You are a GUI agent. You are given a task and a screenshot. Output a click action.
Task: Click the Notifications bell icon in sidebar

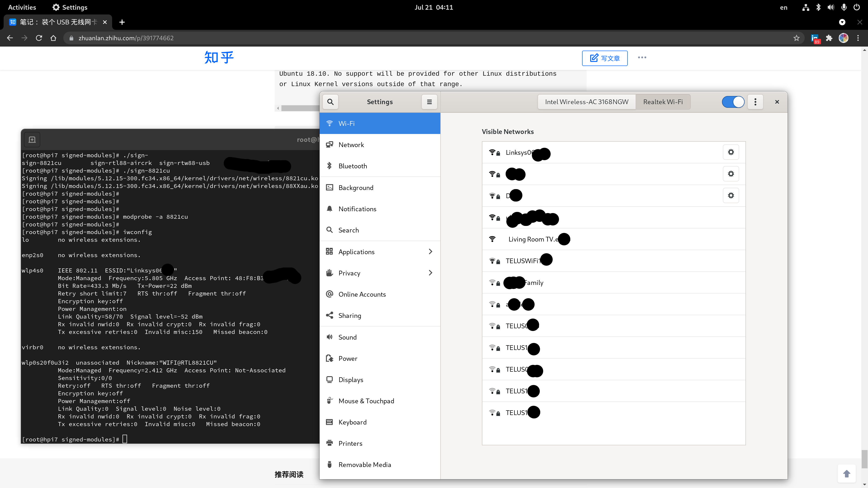tap(330, 209)
